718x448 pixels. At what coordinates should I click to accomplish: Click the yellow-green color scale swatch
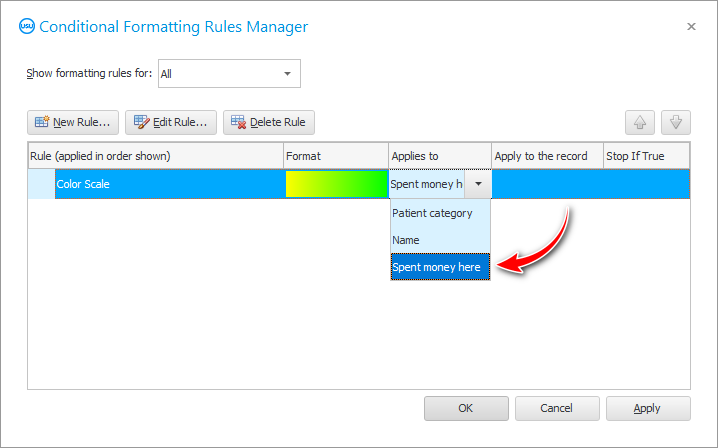point(336,184)
